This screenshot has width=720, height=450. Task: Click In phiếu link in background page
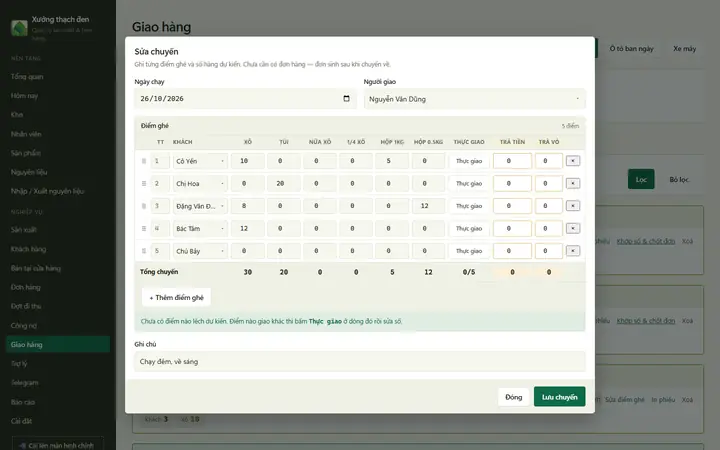click(x=663, y=400)
